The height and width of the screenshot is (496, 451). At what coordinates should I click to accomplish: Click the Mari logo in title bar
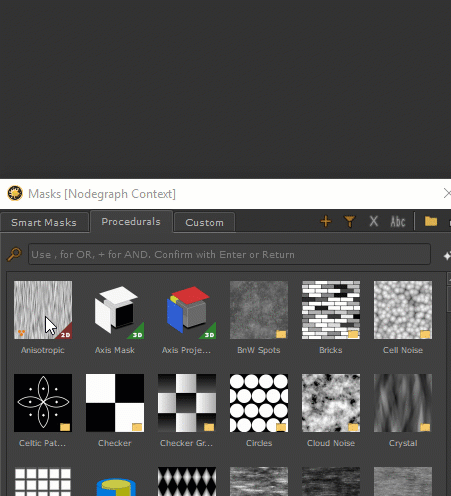15,193
